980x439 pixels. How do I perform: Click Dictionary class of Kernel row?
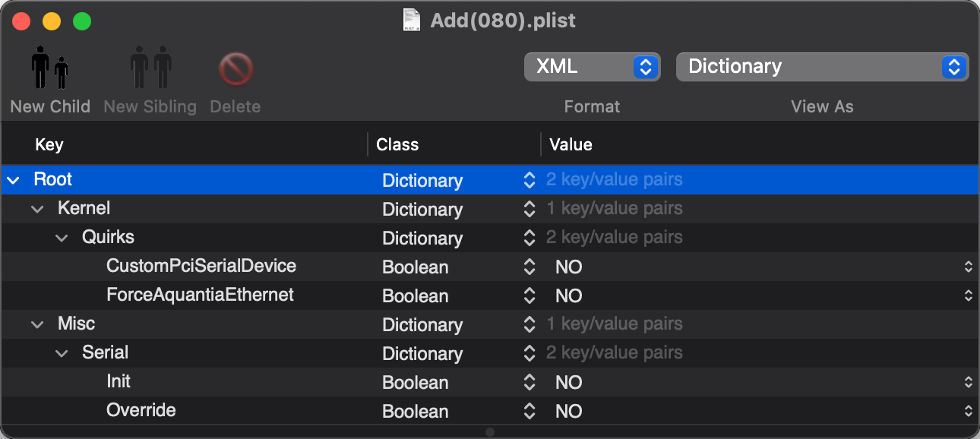[422, 210]
